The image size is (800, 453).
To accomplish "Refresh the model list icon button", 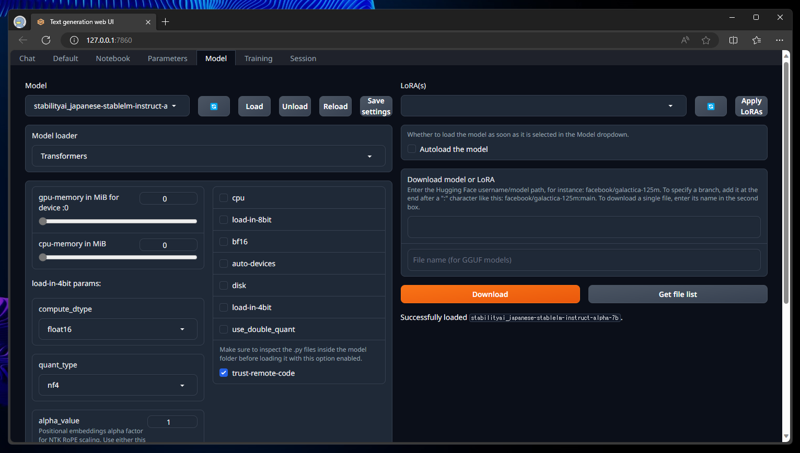I will tap(214, 106).
